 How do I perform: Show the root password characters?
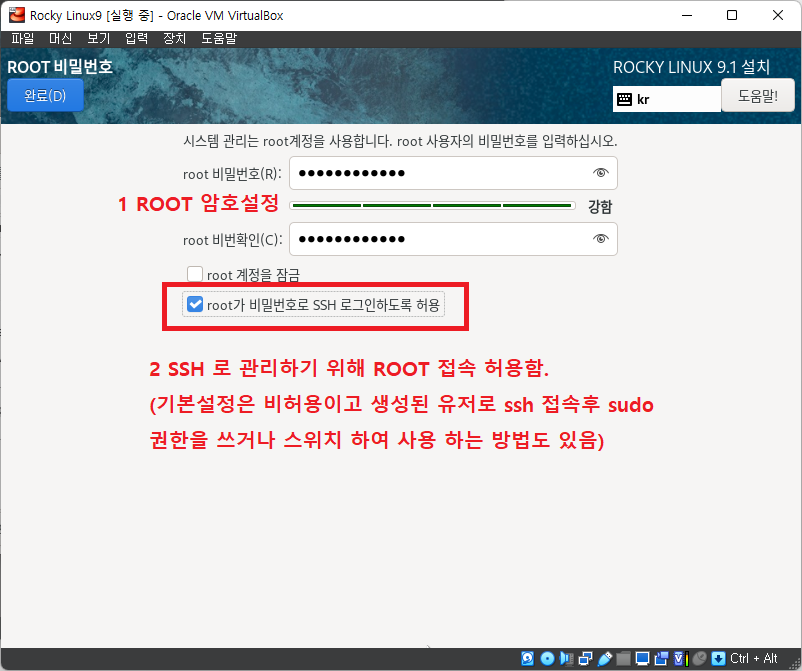(600, 173)
